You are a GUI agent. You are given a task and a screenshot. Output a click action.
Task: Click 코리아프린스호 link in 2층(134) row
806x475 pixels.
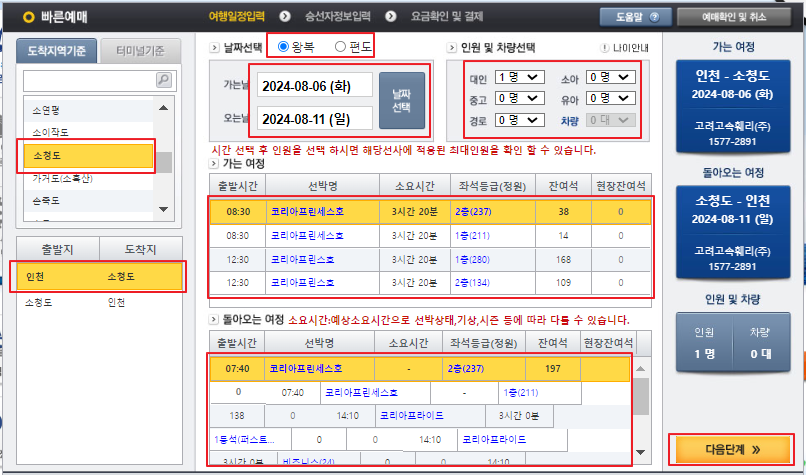tap(303, 283)
